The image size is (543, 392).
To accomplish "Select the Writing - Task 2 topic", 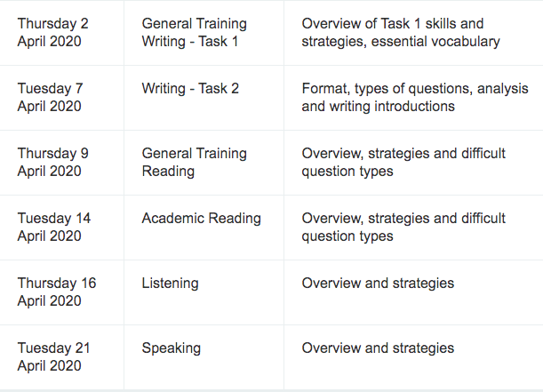I will tap(190, 89).
